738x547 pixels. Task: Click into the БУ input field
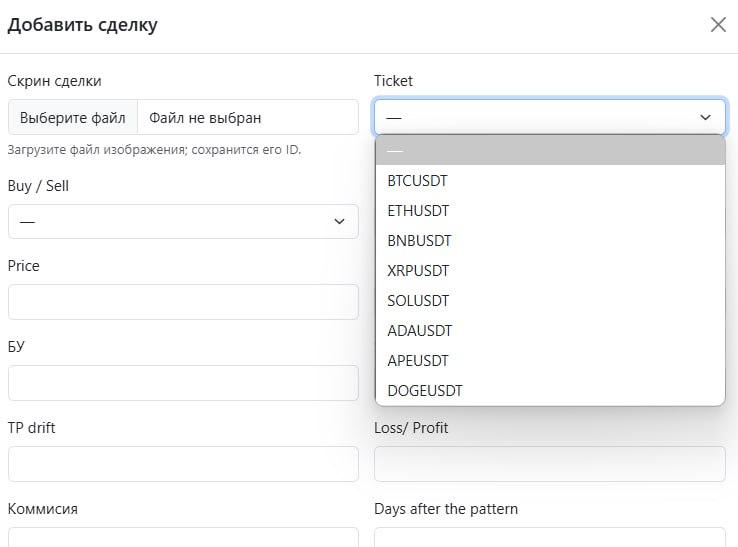coord(183,383)
